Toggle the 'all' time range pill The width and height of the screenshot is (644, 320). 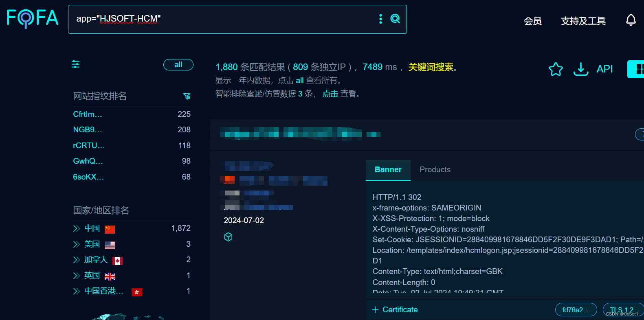pyautogui.click(x=178, y=65)
